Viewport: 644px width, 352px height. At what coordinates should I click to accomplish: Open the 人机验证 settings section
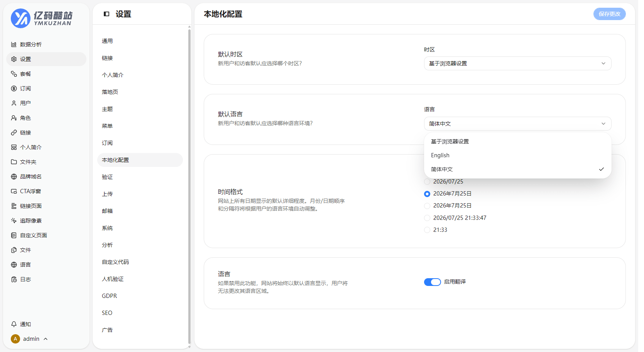tap(140, 279)
